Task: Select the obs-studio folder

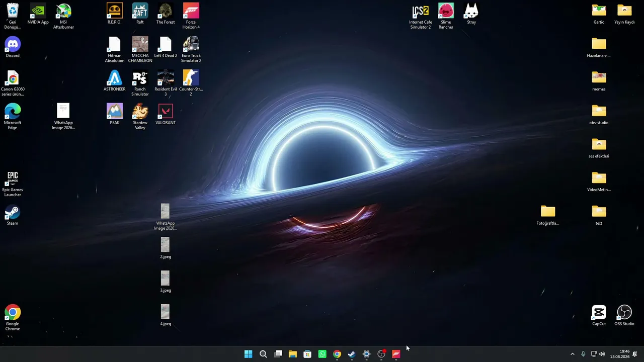Action: [599, 115]
